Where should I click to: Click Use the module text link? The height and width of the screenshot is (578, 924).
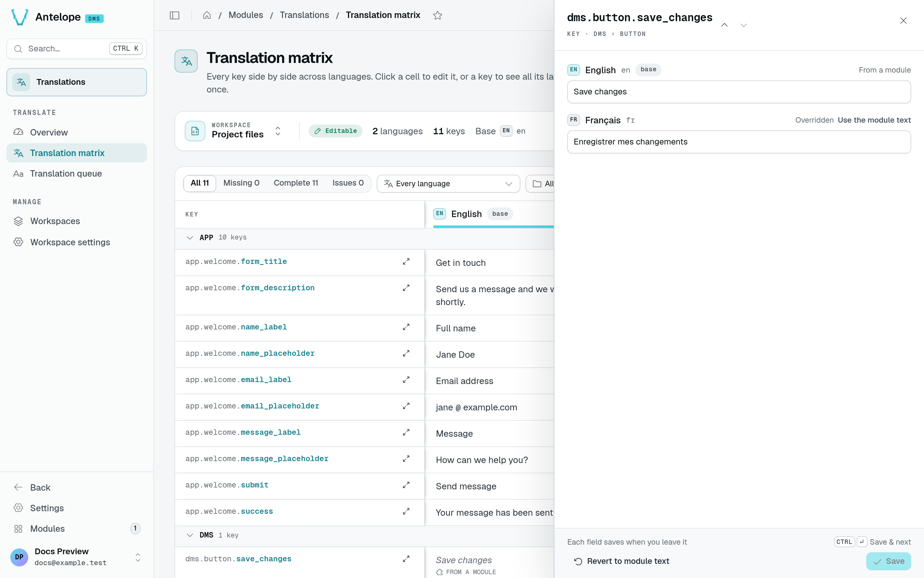pyautogui.click(x=874, y=120)
